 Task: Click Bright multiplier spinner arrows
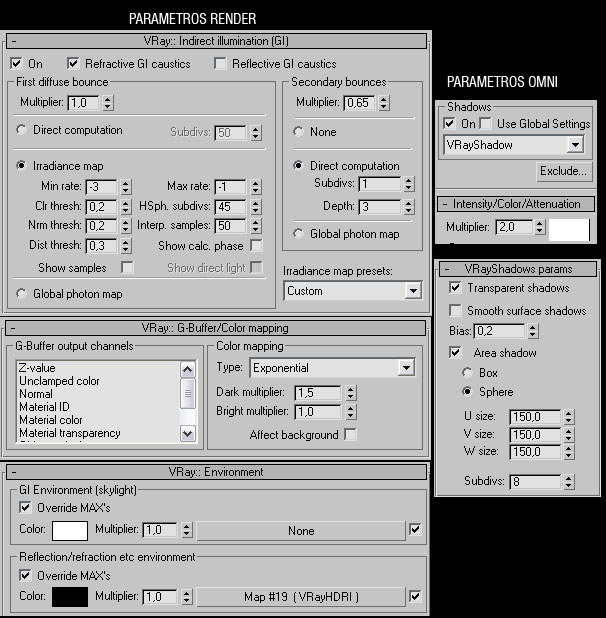click(x=350, y=412)
